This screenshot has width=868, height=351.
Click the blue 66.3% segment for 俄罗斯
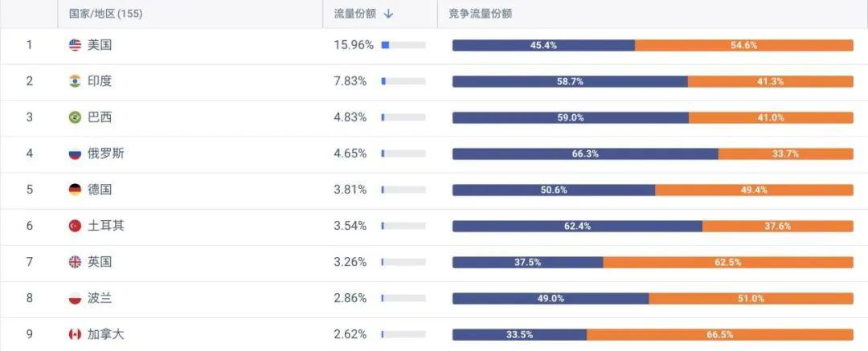coord(585,154)
